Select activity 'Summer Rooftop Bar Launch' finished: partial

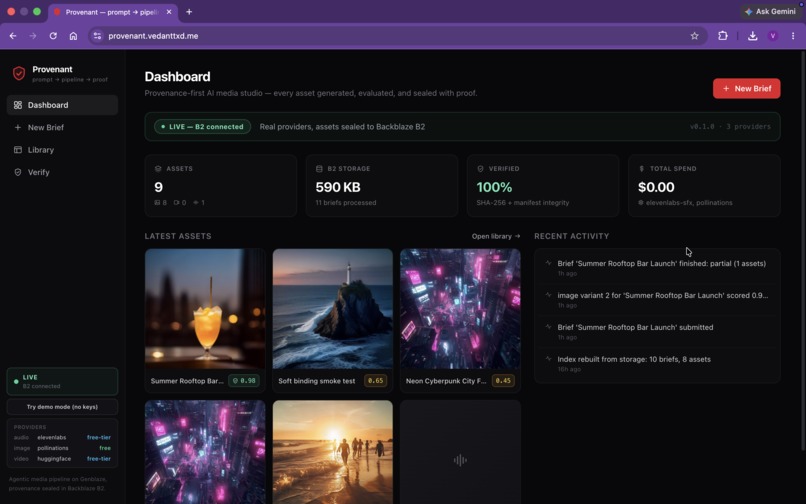pos(657,267)
